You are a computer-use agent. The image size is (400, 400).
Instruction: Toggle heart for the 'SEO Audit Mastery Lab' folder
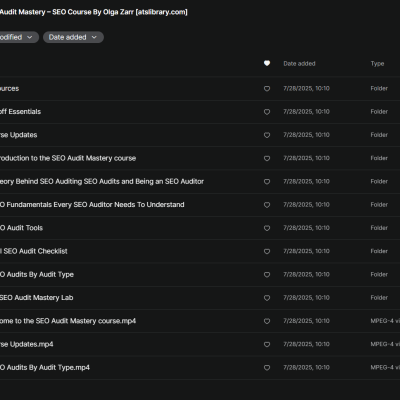coord(267,298)
